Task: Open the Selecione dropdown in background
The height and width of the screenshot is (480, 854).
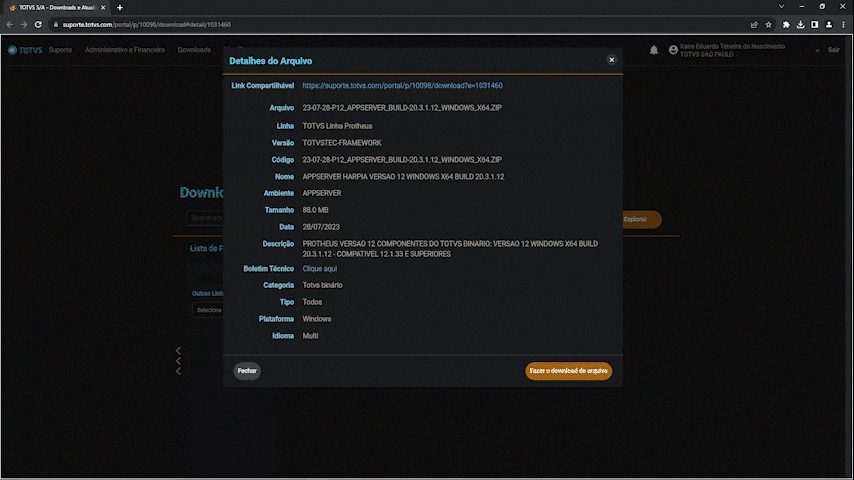Action: point(208,310)
